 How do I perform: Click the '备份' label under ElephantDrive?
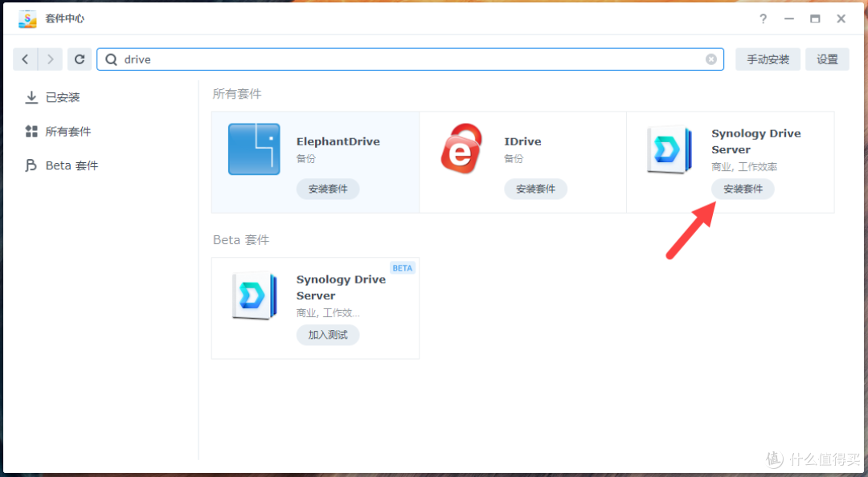tap(305, 158)
